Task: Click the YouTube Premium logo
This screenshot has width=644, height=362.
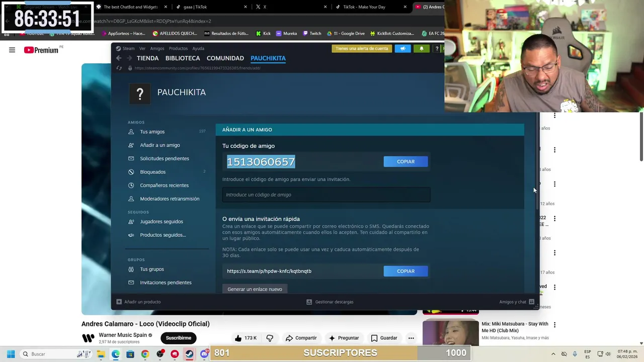Action: pos(41,50)
